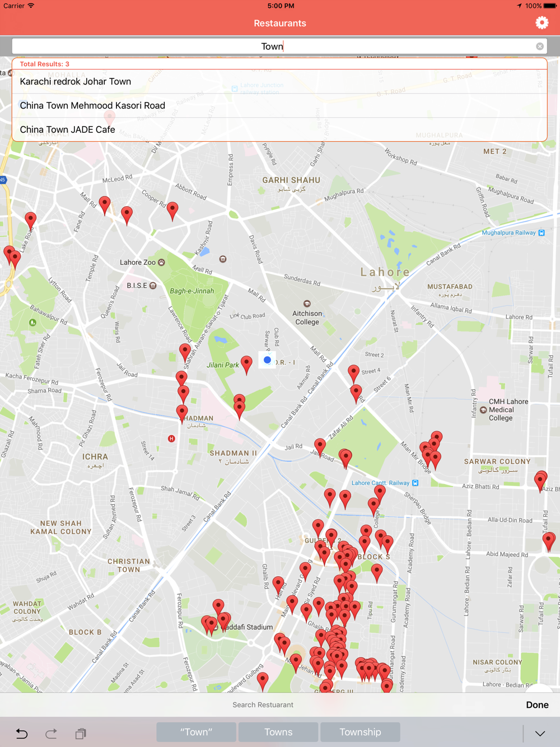
Task: Clear the search text with the X button
Action: click(540, 46)
